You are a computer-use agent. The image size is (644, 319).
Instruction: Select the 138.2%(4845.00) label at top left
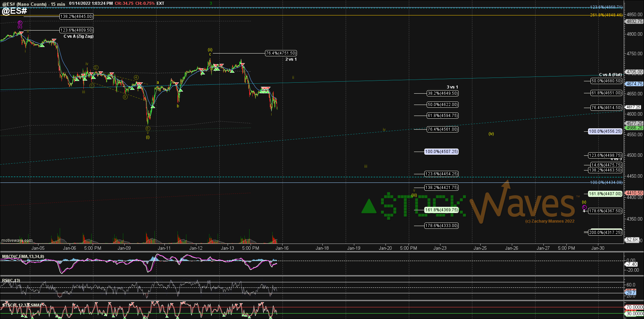(x=77, y=16)
